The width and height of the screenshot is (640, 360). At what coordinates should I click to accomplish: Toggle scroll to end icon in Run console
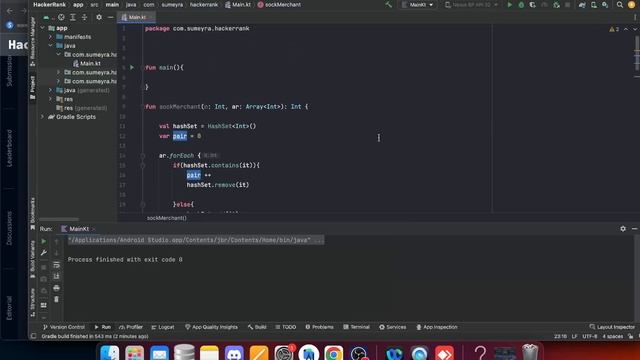[x=56, y=276]
